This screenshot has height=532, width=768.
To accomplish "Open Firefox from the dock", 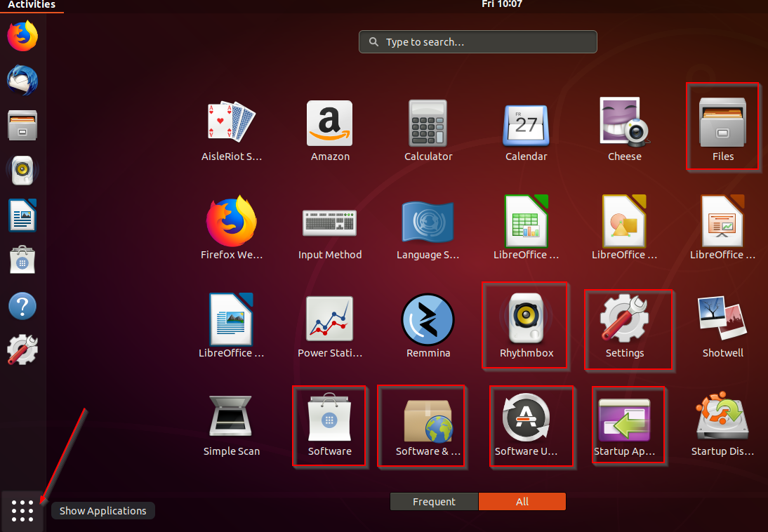I will click(x=22, y=35).
